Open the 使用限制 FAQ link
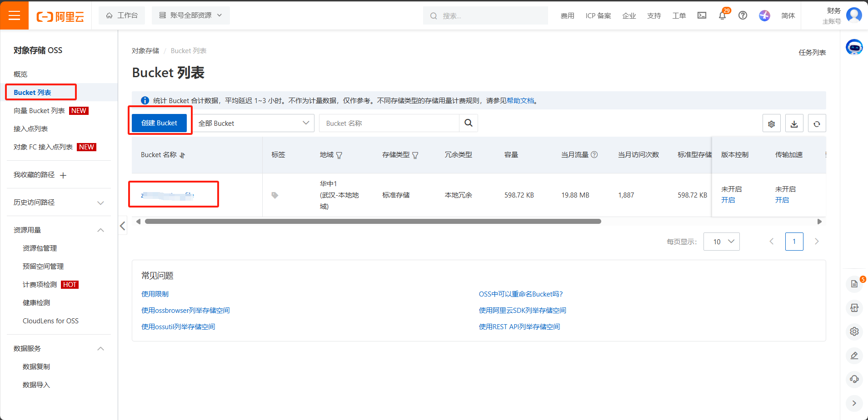Viewport: 868px width, 420px height. pos(155,294)
